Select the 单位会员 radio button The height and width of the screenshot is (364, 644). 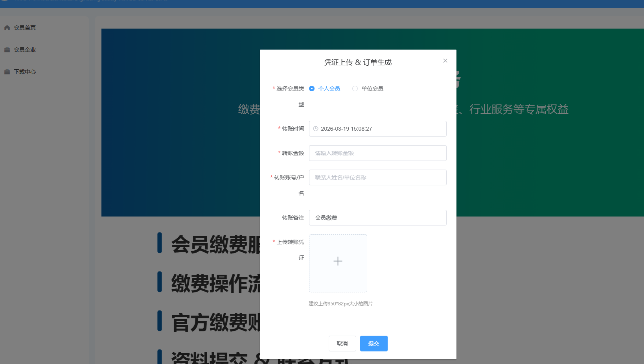pyautogui.click(x=355, y=89)
